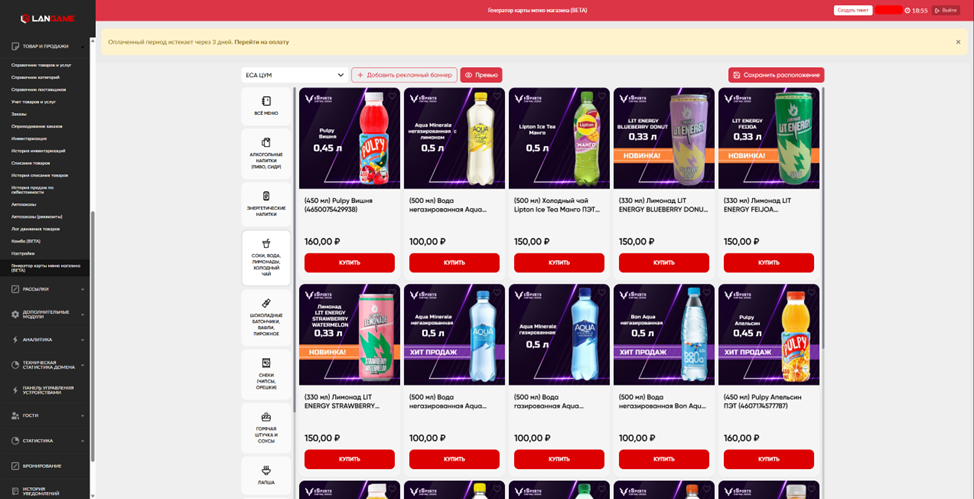The height and width of the screenshot is (499, 974).
Task: Dismiss the payment period warning banner
Action: [958, 42]
